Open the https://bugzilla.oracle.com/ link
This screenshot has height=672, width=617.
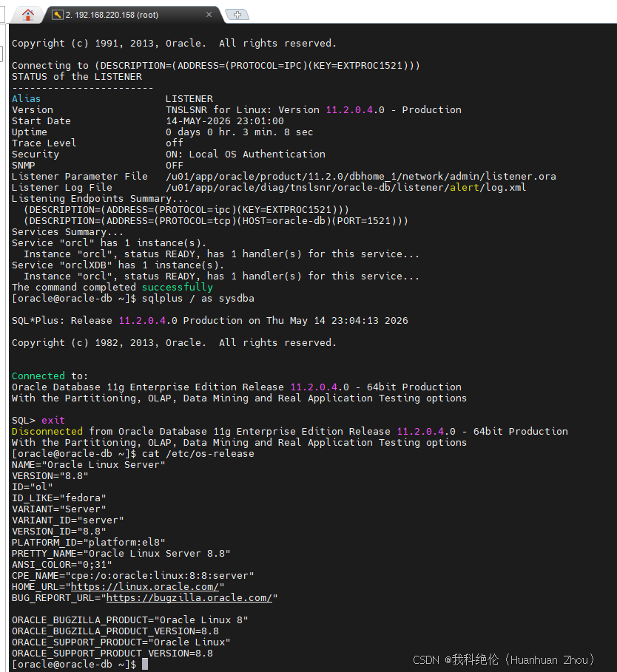pyautogui.click(x=189, y=598)
